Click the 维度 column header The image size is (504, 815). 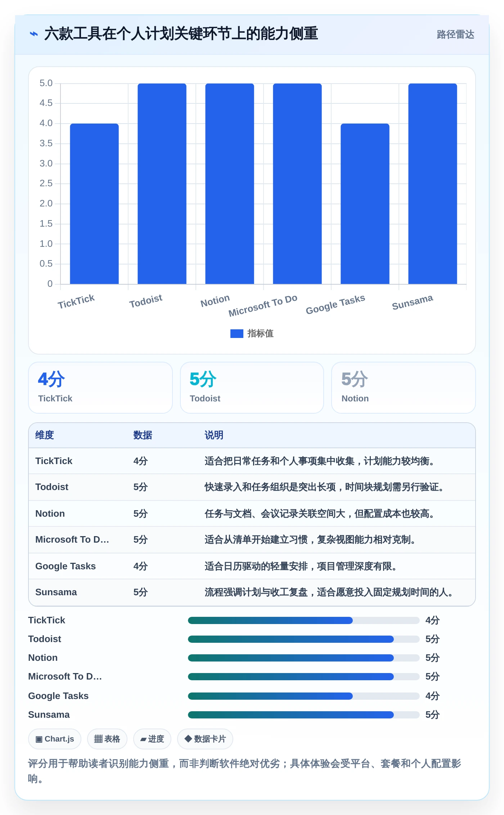click(45, 435)
